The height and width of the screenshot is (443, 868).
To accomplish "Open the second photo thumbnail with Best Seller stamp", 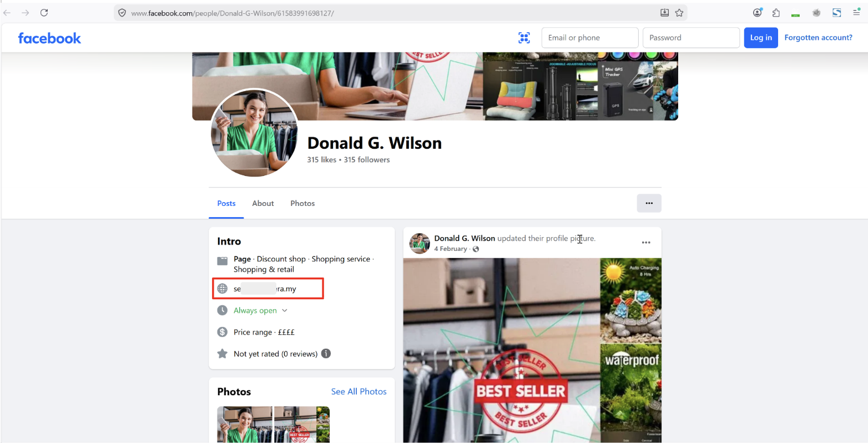I will [302, 425].
